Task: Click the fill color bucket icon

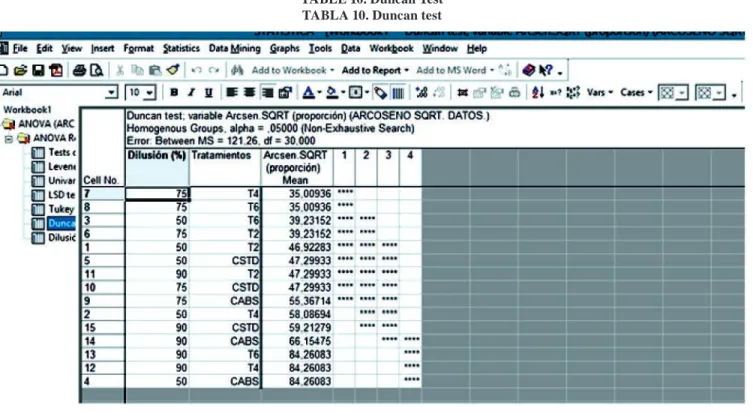Action: 332,92
